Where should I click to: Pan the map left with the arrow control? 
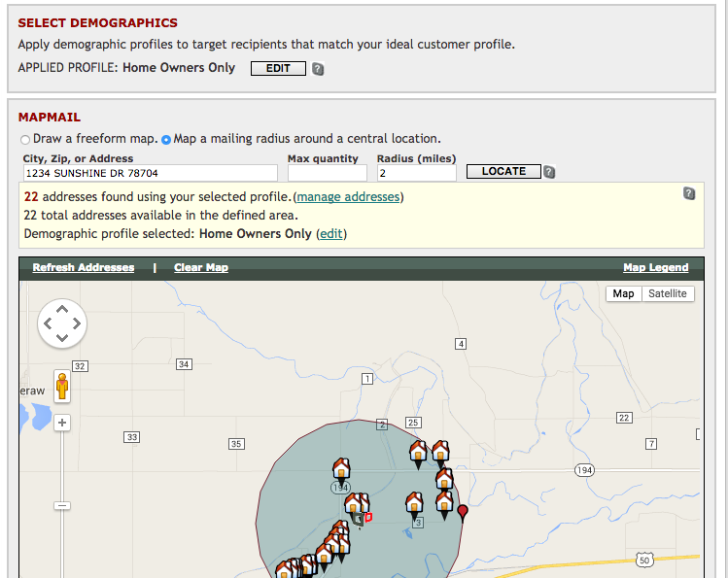coord(48,323)
